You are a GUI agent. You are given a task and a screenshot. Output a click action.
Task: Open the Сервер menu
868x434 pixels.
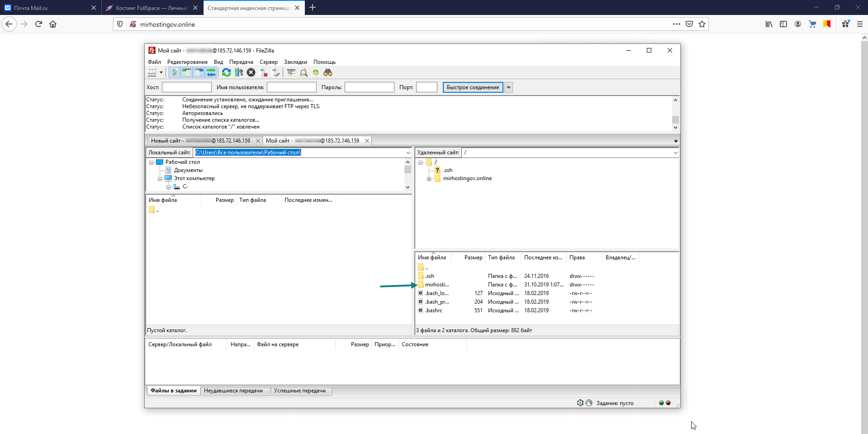pos(269,62)
